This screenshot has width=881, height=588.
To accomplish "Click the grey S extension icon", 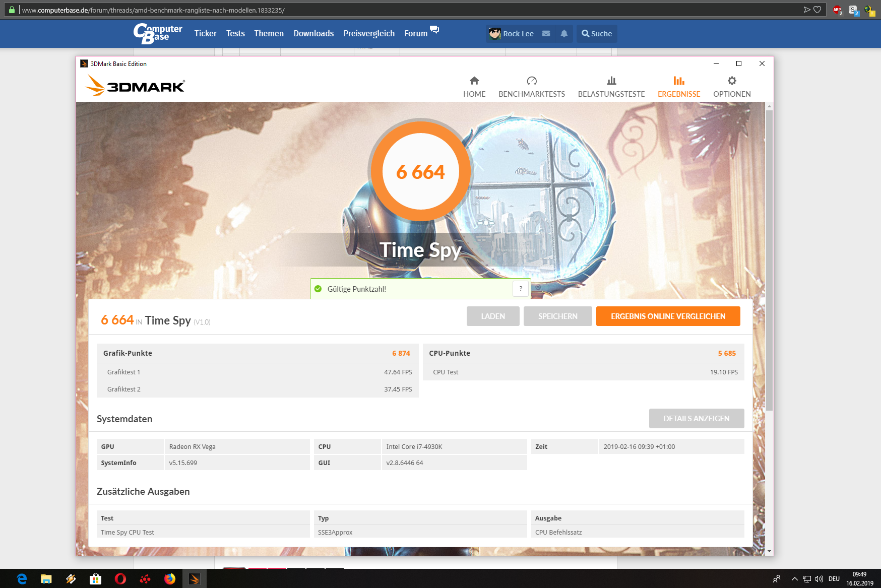I will 853,10.
